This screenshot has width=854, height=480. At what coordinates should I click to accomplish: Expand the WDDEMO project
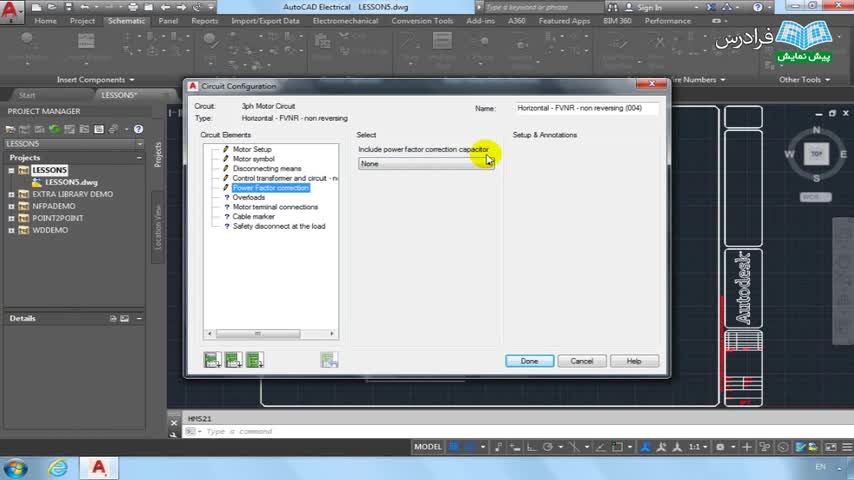click(x=11, y=230)
